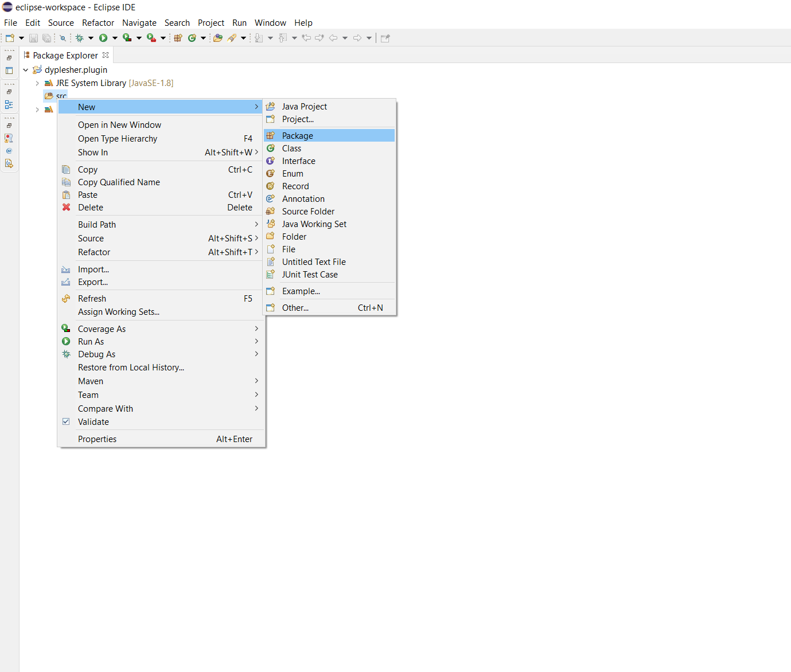Screen dimensions: 791x672
Task: Select Package in the New submenu
Action: 329,136
